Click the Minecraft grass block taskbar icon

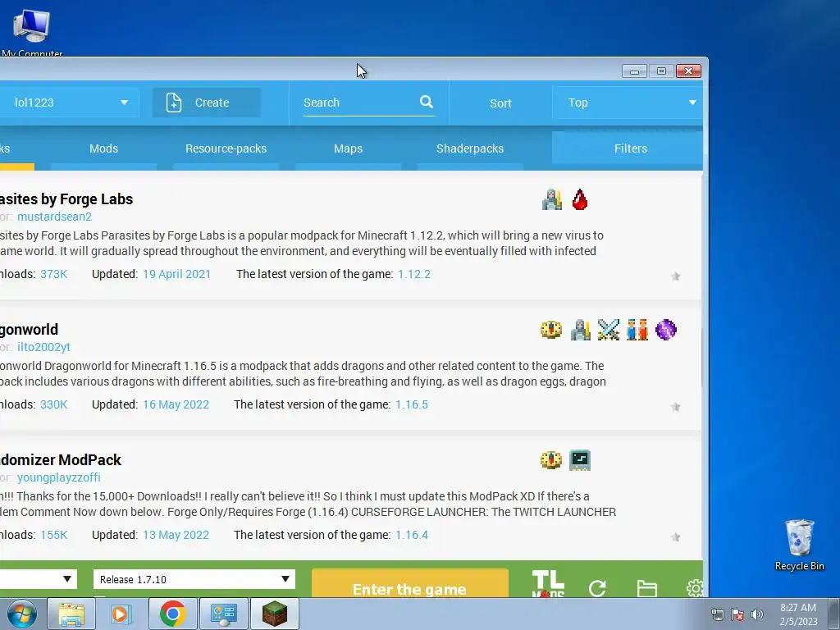(x=274, y=614)
